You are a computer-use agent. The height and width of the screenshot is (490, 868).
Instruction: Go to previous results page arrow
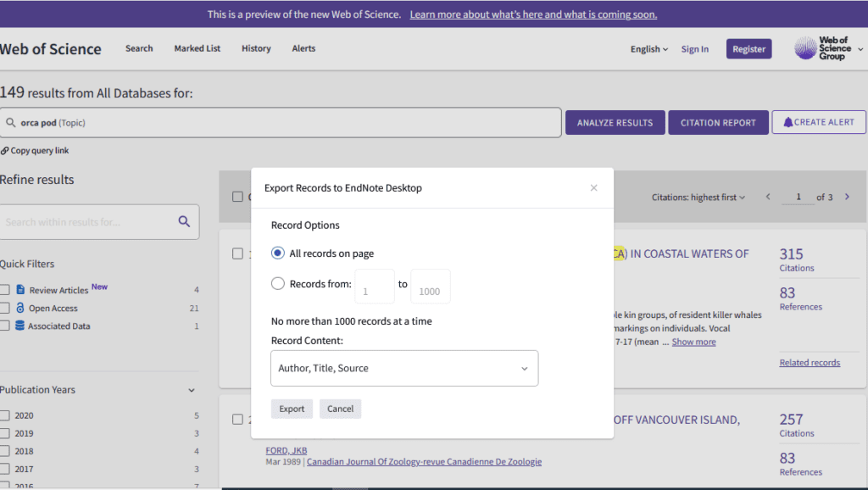768,197
